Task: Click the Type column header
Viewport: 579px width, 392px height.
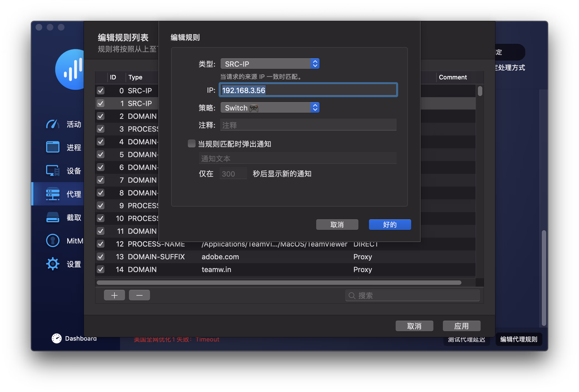Action: pyautogui.click(x=135, y=77)
